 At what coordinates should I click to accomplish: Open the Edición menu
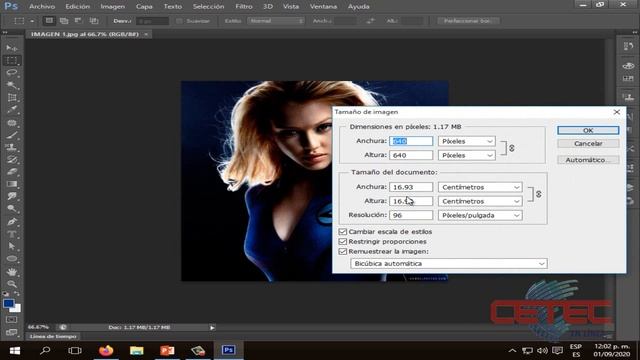point(78,7)
